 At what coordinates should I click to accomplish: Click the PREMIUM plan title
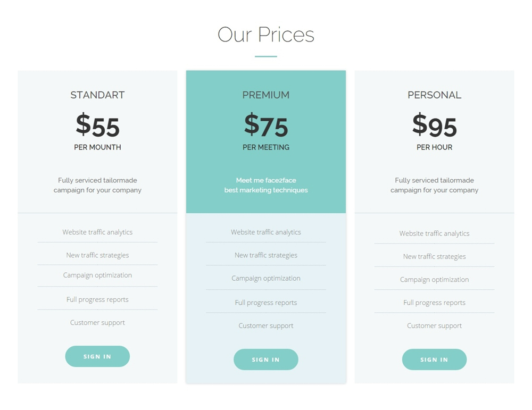[x=266, y=95]
